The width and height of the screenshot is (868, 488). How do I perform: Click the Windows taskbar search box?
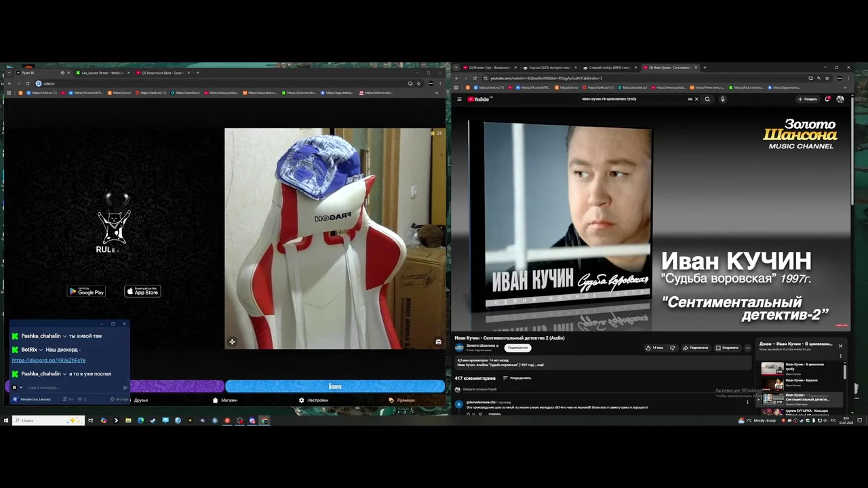(x=47, y=420)
